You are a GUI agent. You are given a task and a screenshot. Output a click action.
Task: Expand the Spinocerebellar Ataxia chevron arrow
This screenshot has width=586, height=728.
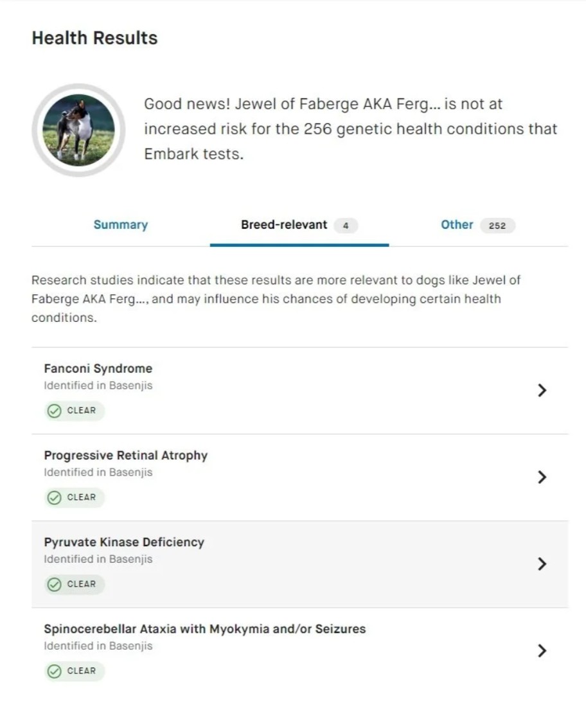(542, 650)
